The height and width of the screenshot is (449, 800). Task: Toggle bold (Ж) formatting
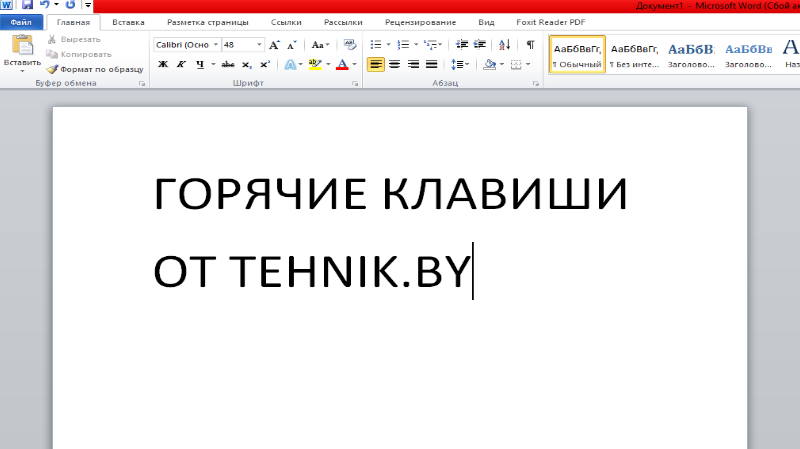(163, 64)
